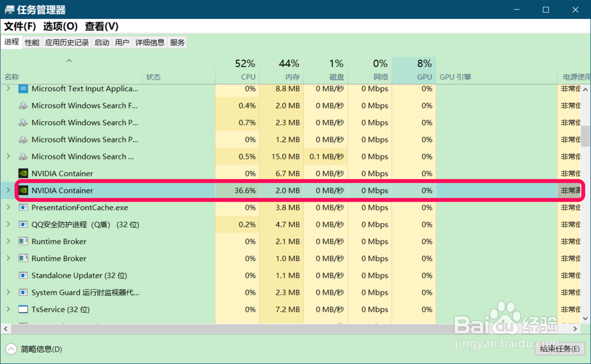Screen dimensions: 591x364
Task: Click the 0.1 MB/秒 disk value
Action: (326, 157)
